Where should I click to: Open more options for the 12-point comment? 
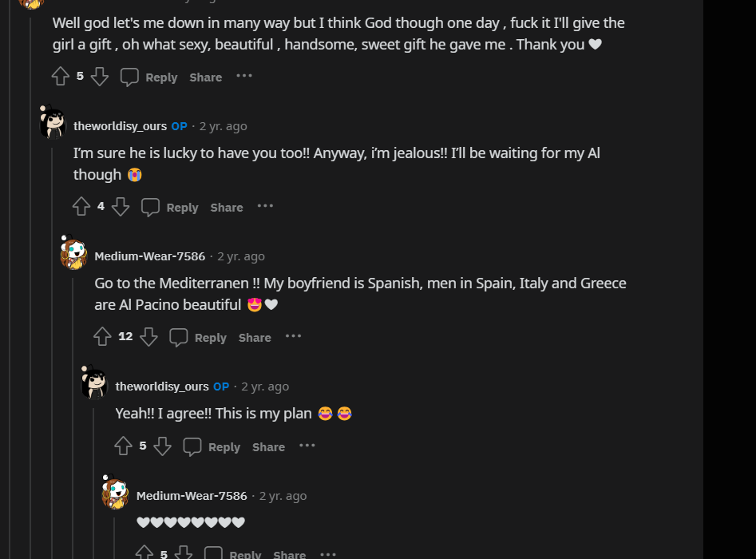pyautogui.click(x=293, y=336)
